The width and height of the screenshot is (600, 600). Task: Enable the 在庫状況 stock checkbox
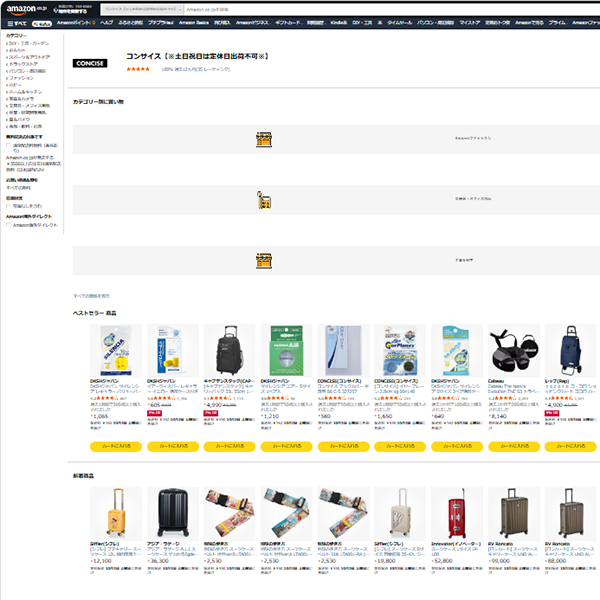click(8, 206)
